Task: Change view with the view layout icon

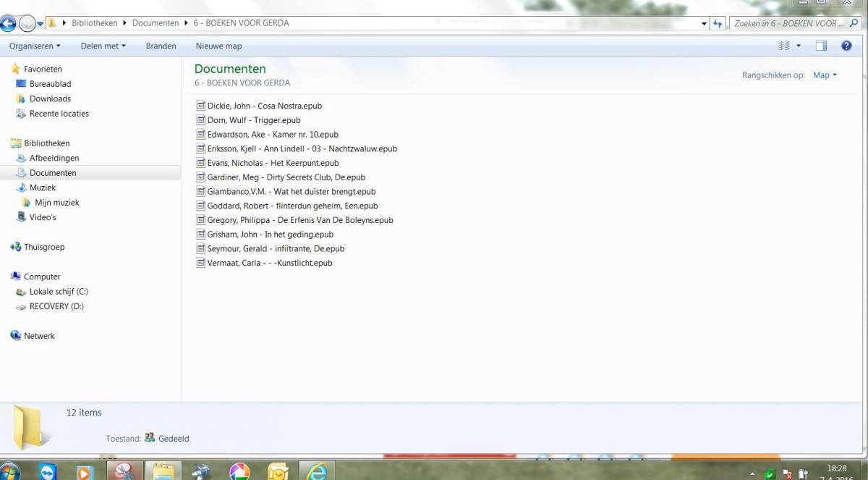Action: (x=784, y=46)
